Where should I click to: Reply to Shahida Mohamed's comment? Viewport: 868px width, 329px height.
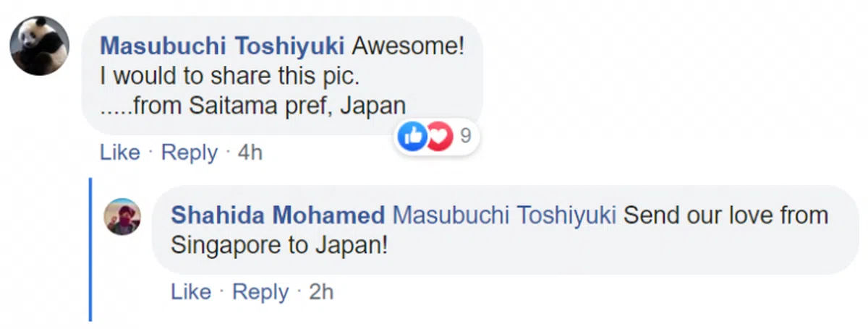click(260, 291)
